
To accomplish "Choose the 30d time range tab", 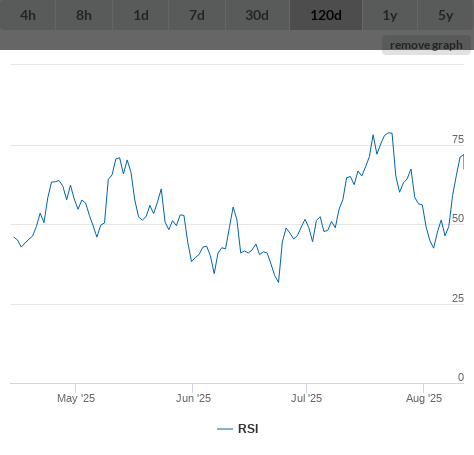I will tap(257, 15).
